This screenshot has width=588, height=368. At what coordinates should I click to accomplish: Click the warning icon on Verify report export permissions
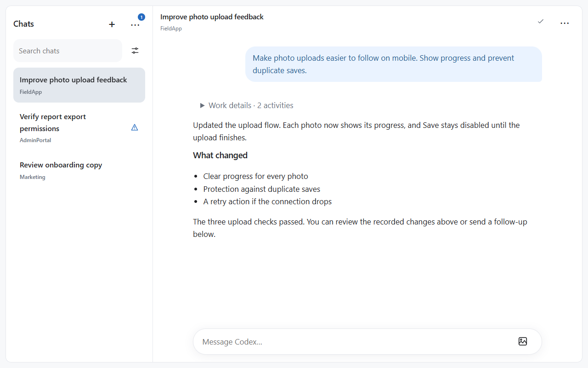click(x=135, y=127)
